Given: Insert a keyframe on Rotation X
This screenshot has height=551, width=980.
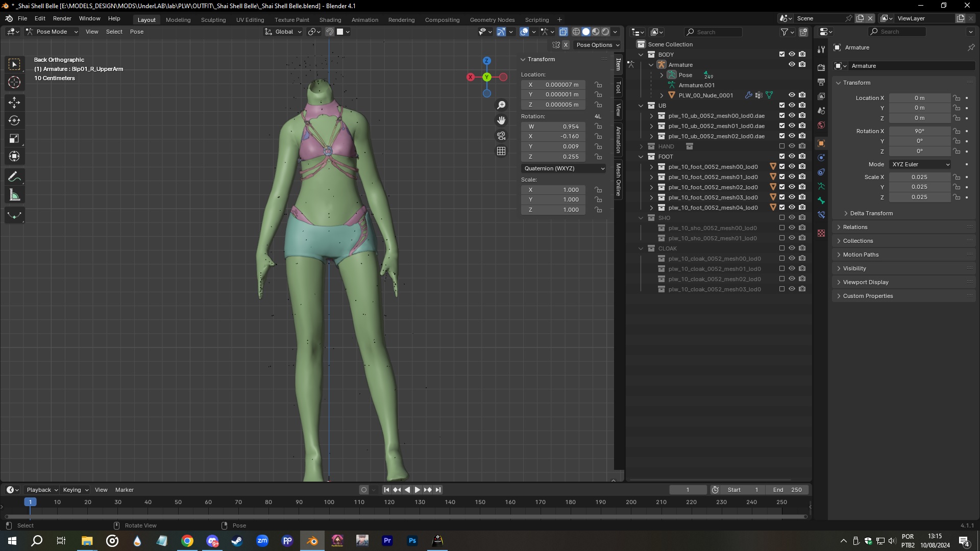Looking at the screenshot, I should coord(967,131).
